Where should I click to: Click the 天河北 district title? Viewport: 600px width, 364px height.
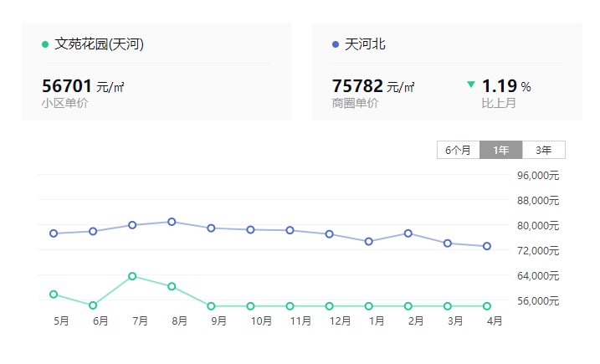point(365,44)
